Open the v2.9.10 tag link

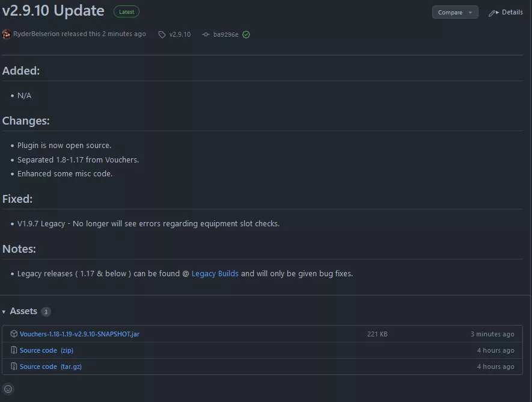(180, 35)
